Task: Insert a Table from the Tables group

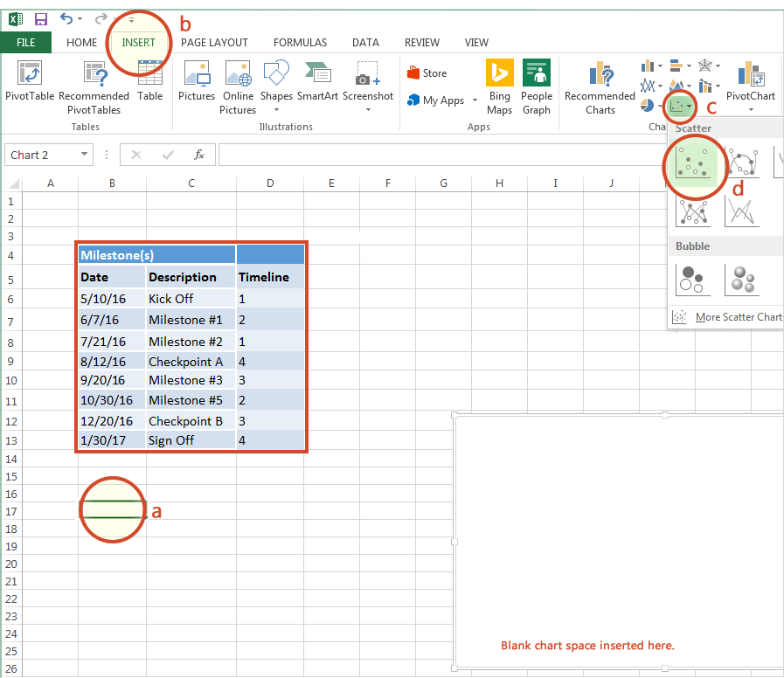Action: click(x=149, y=83)
